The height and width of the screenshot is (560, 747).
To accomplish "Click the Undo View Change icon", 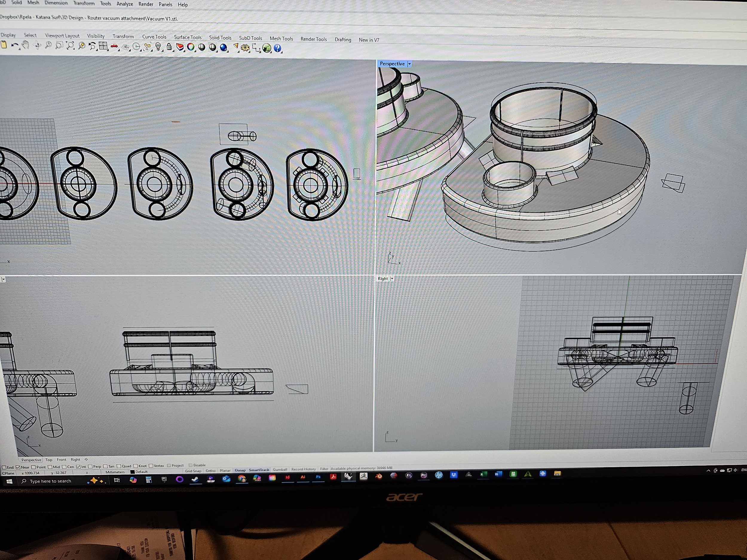I will (x=92, y=46).
